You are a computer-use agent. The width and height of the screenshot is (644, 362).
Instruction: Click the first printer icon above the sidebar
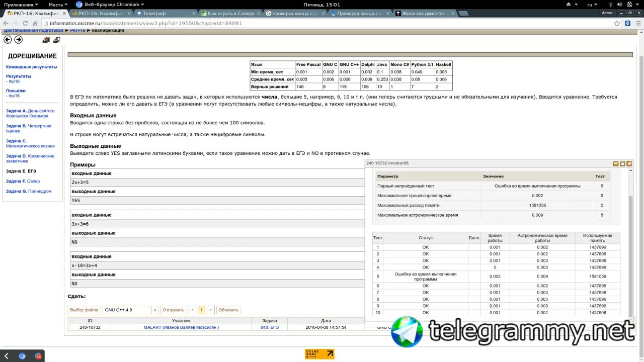tap(46, 40)
